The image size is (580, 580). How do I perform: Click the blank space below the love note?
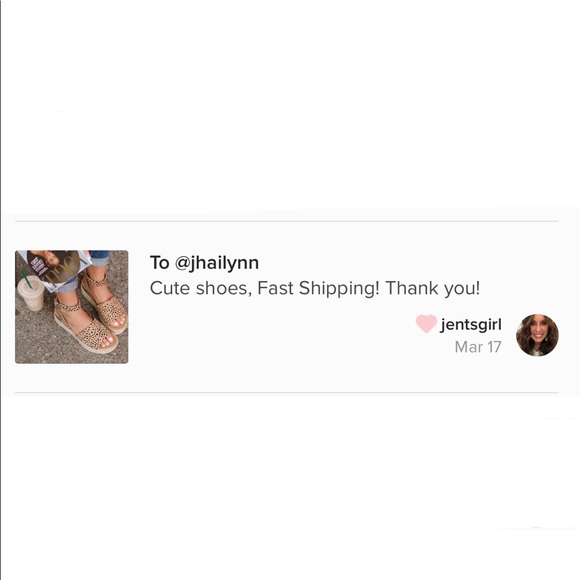(x=290, y=488)
